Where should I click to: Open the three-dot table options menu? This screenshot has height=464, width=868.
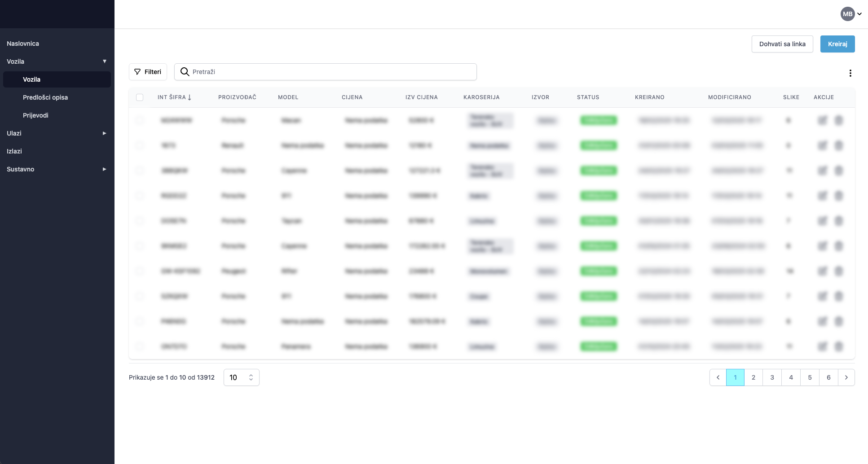pos(850,73)
